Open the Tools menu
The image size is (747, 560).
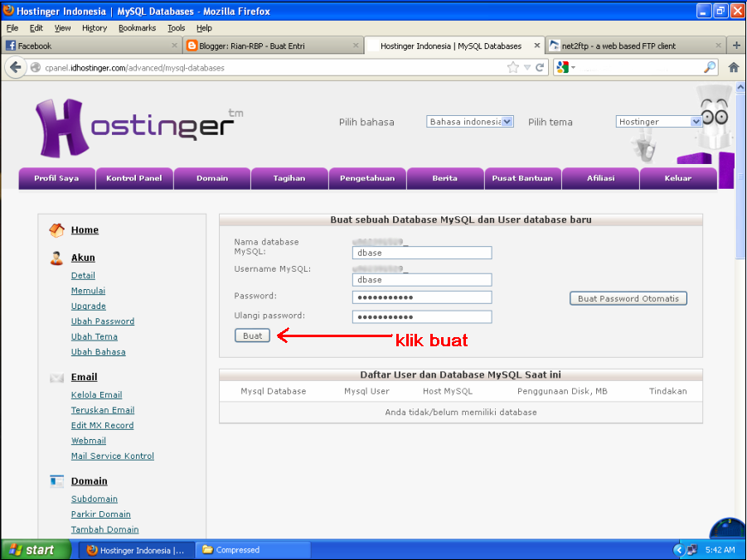pos(177,28)
